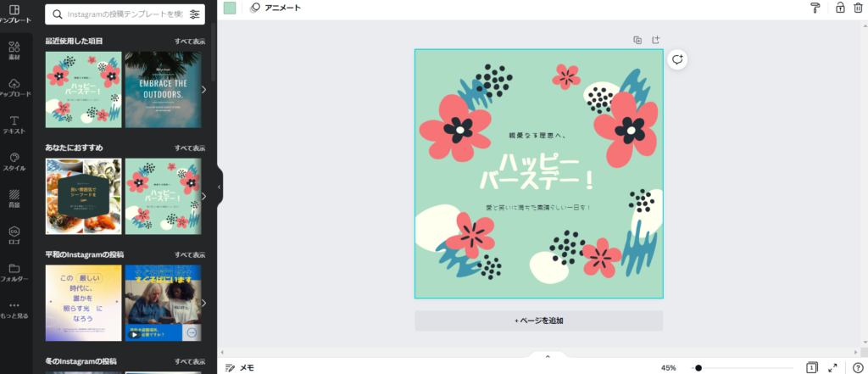The image size is (868, 374).
Task: Collapse the side panel with arrow handle
Action: pos(220,187)
